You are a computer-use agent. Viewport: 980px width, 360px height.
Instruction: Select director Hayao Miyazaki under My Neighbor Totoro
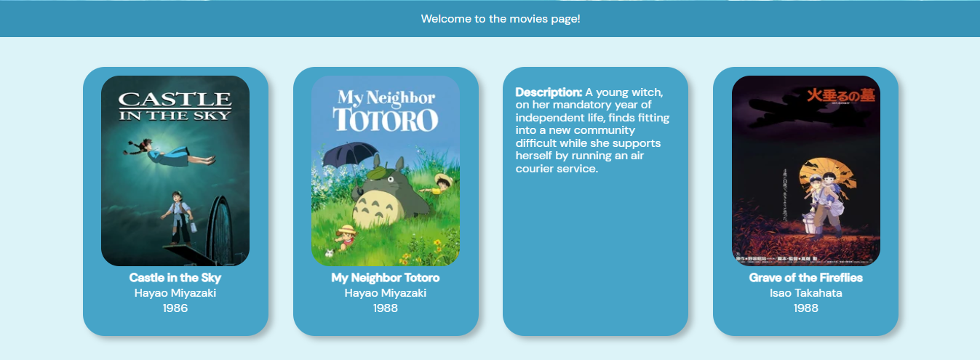coord(386,293)
